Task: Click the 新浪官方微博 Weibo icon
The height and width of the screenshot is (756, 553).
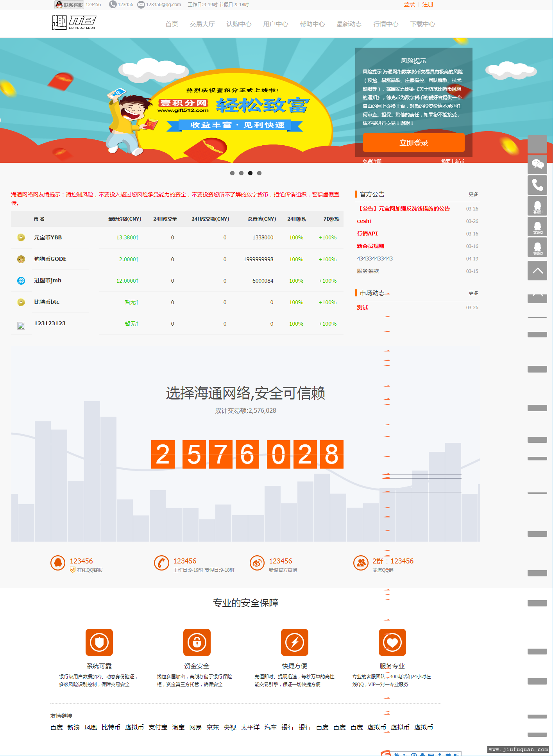Action: point(257,563)
